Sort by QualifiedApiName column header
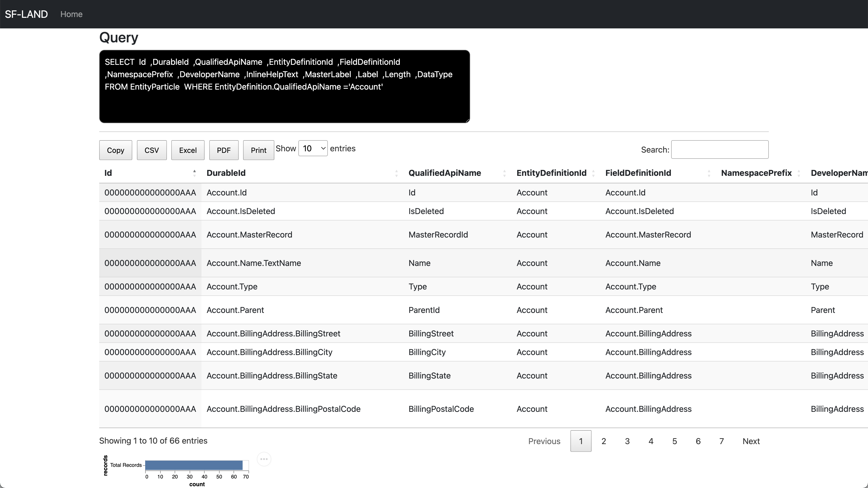Viewport: 868px width, 488px height. [444, 173]
